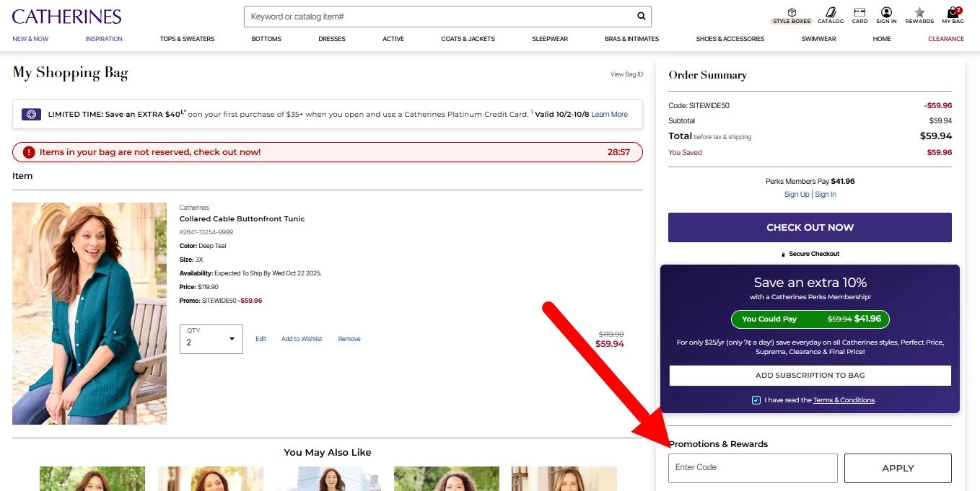Viewport: 980px width, 491px height.
Task: Click the Catherines logo
Action: coord(66,17)
